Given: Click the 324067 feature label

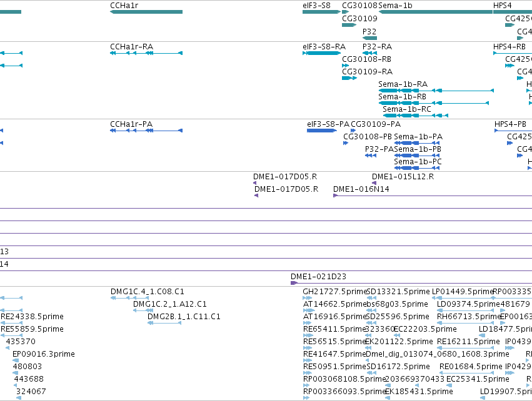Looking at the screenshot, I should [x=31, y=392].
